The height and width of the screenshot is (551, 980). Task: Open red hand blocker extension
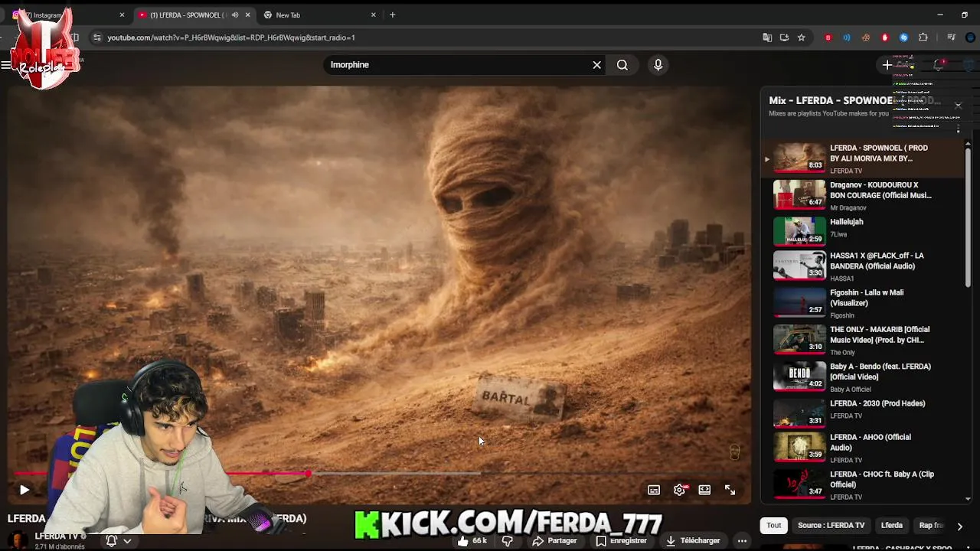pos(885,37)
